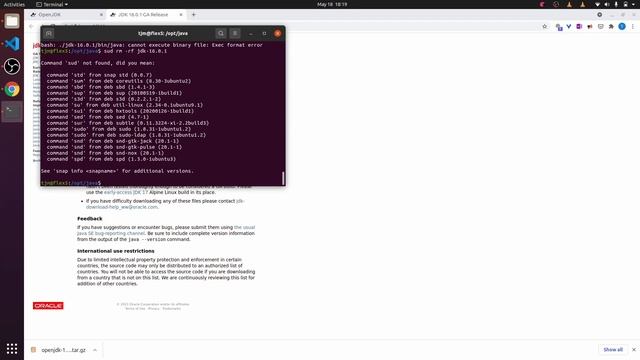
Task: Open the network indicator in top bar
Action: click(597, 4)
